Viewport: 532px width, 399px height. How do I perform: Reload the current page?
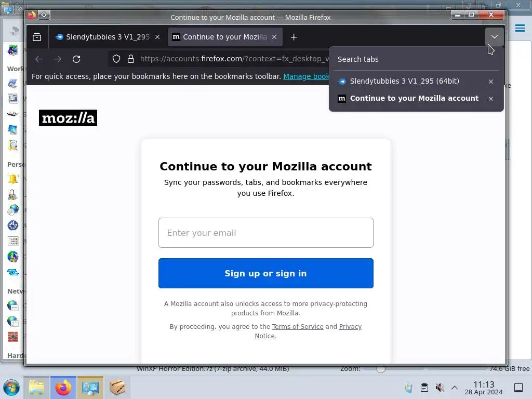point(76,59)
